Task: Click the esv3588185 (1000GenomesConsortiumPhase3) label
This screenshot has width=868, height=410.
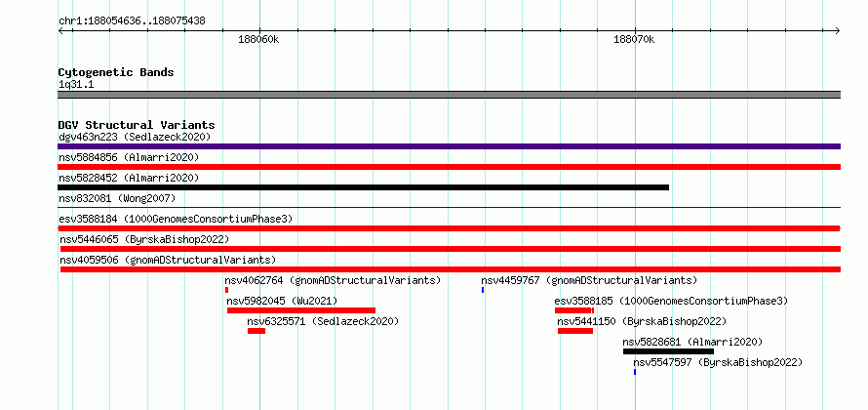Action: [x=671, y=301]
